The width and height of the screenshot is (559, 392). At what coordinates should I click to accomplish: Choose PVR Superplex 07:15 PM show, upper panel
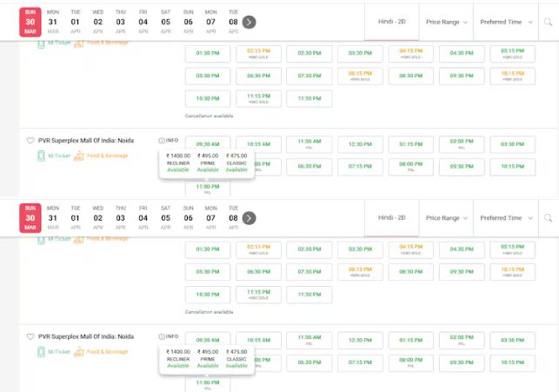(x=360, y=166)
